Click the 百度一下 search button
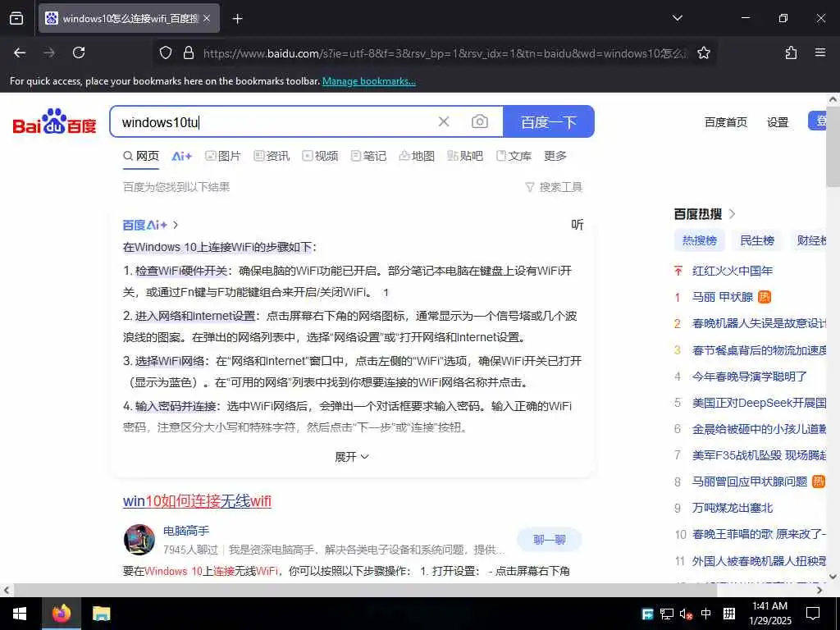This screenshot has height=630, width=840. coord(549,121)
